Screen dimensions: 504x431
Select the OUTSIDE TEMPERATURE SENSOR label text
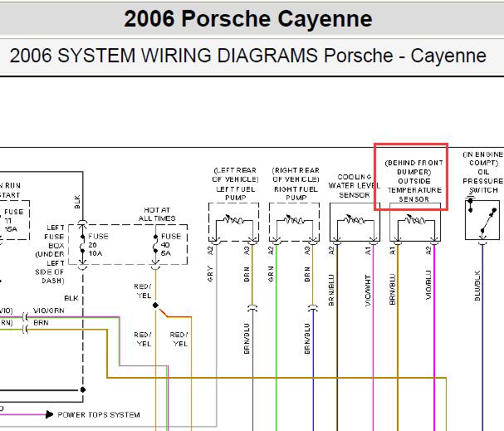[x=414, y=190]
